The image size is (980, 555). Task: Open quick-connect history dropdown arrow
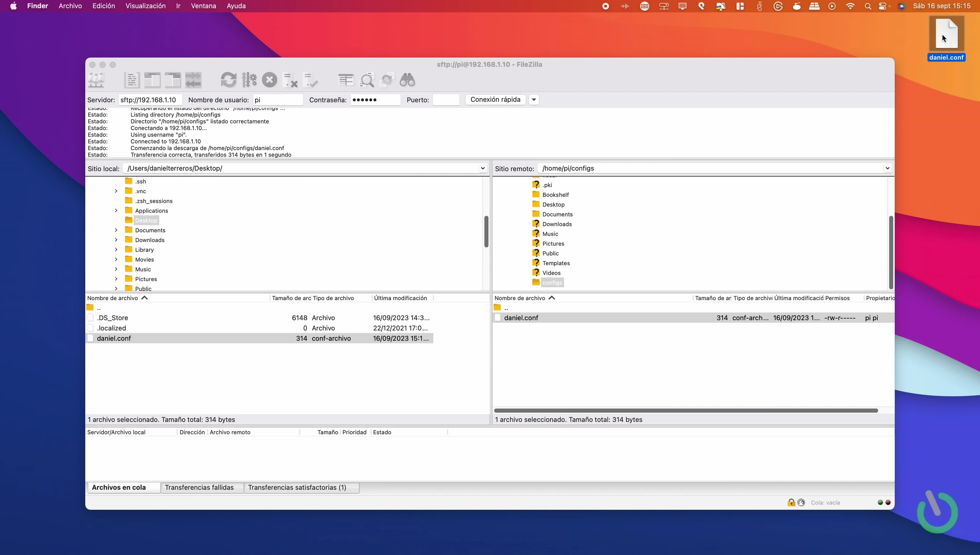tap(534, 100)
